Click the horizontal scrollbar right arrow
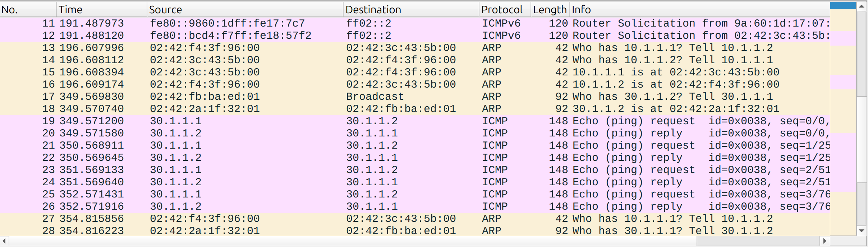The width and height of the screenshot is (868, 247). pos(825,241)
